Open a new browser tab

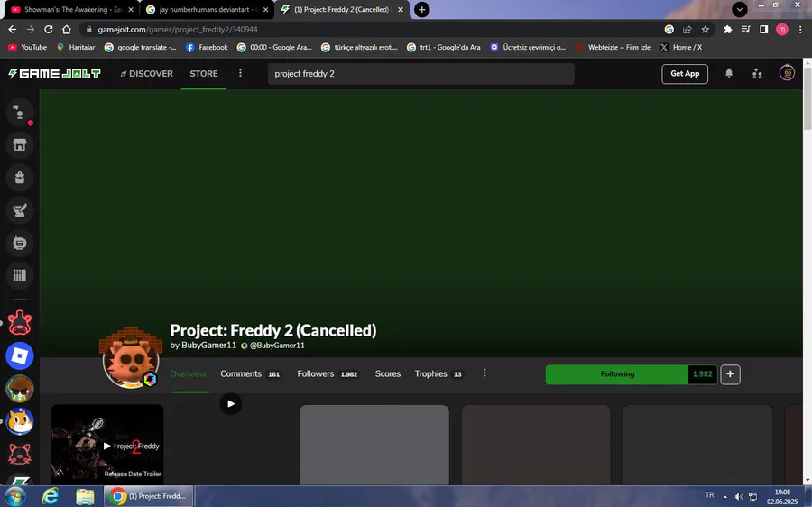[x=422, y=9]
